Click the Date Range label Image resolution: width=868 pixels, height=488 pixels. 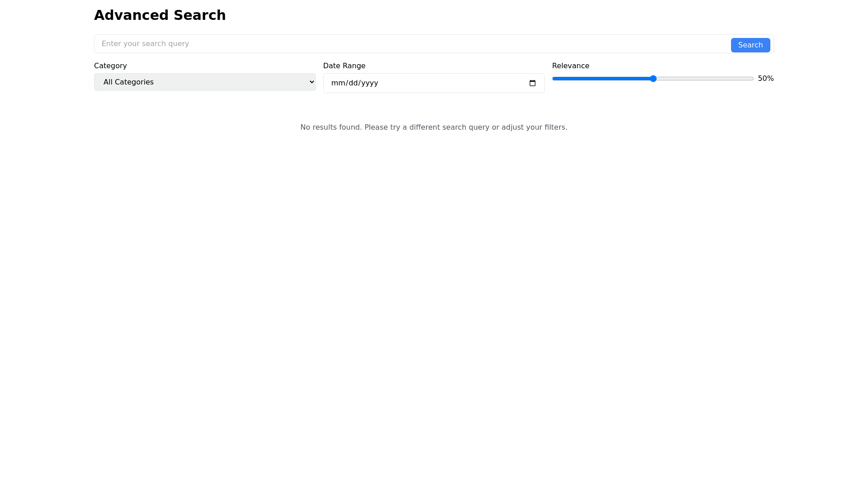tap(344, 66)
